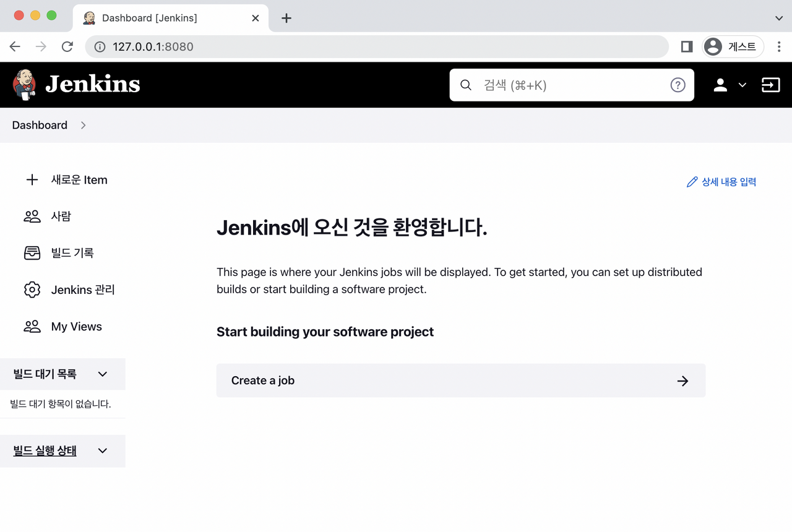The width and height of the screenshot is (792, 532).
Task: Click the browser forward arrow
Action: 41,47
